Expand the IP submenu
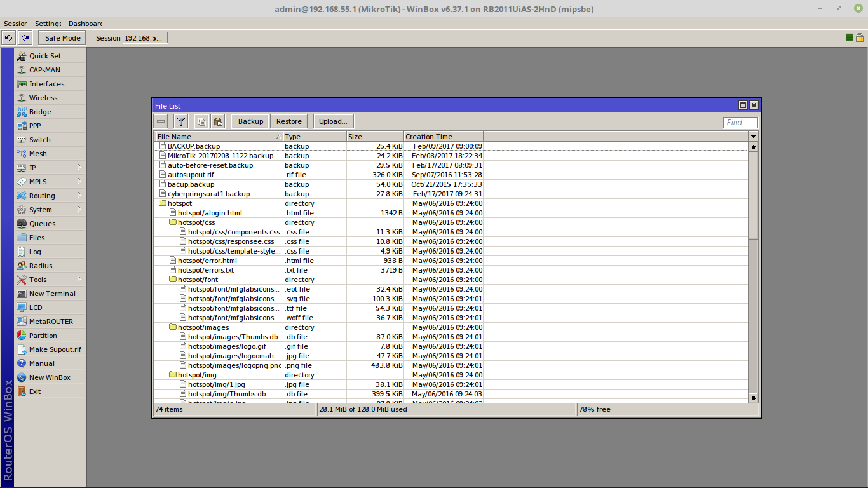Viewport: 868px width, 488px height. [50, 168]
